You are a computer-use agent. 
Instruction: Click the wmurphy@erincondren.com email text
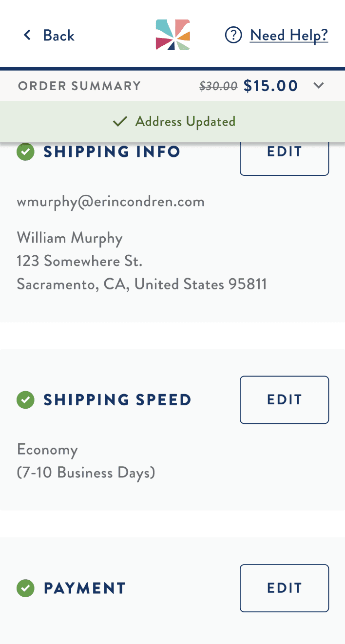[111, 202]
